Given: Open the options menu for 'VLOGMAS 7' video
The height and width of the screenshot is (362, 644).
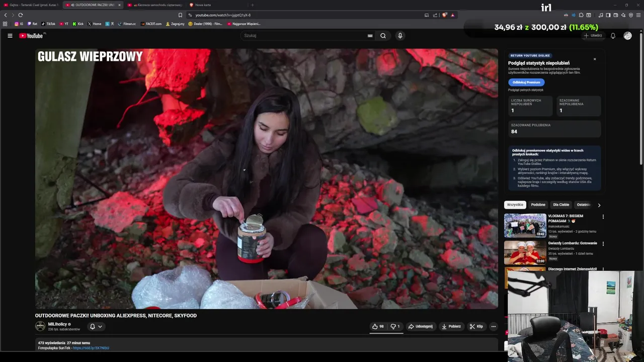Looking at the screenshot, I should (603, 217).
